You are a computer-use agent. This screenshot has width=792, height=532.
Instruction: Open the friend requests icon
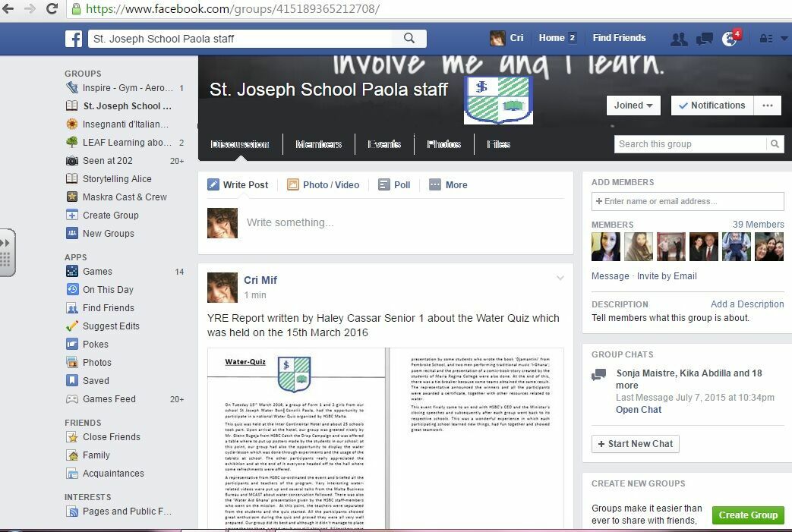coord(679,39)
